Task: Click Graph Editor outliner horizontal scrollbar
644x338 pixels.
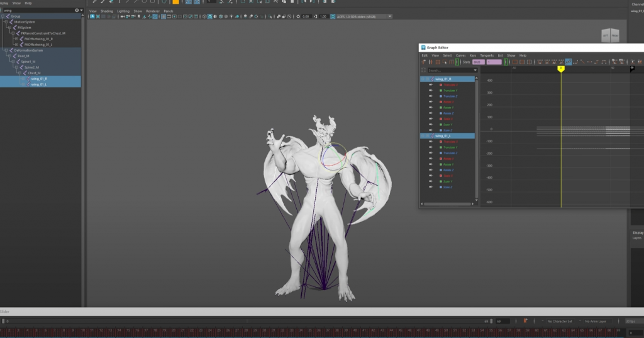Action: point(447,203)
